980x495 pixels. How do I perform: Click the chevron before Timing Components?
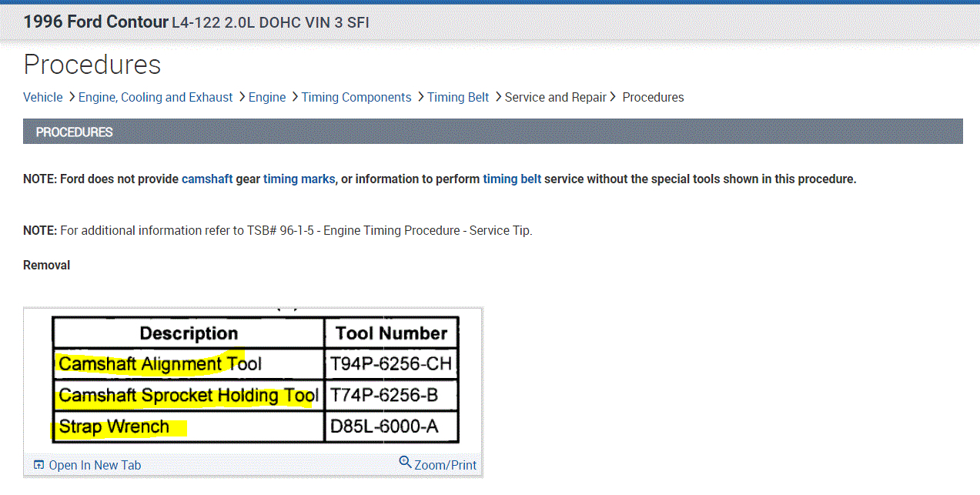point(294,97)
